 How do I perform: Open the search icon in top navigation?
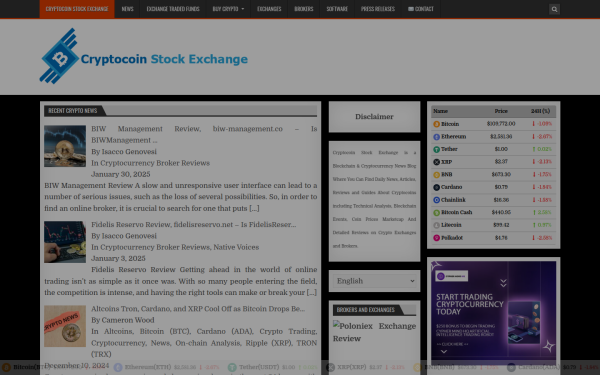(x=554, y=9)
